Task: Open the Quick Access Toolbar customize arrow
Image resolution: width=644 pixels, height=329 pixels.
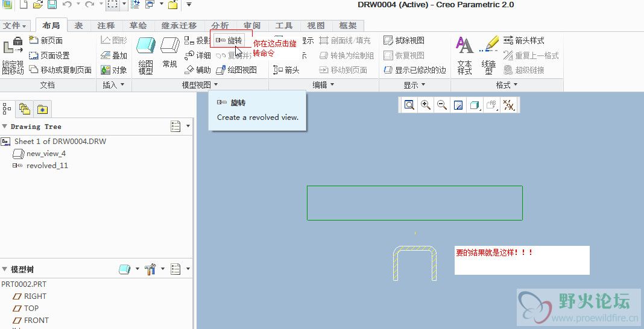Action: (x=189, y=4)
